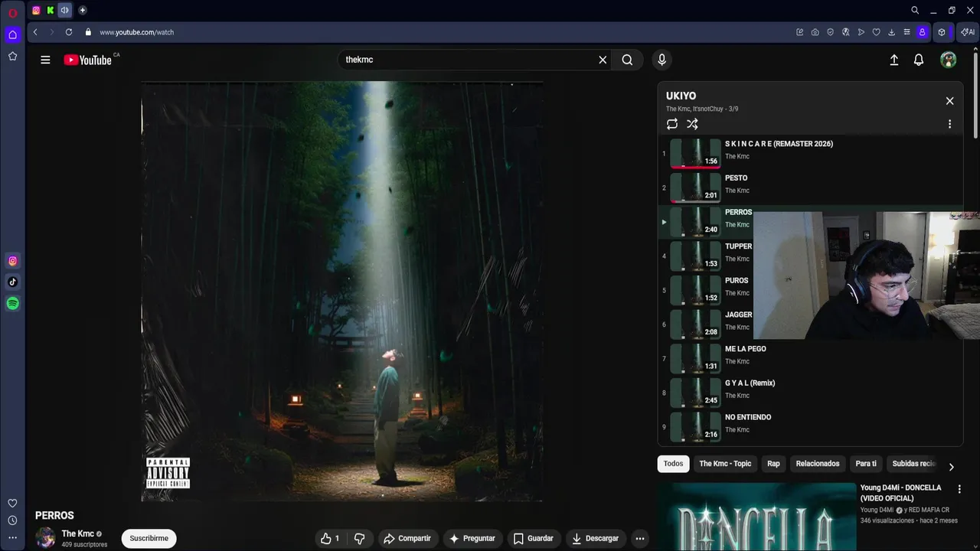Open the Opera sidebar home button
Image resolution: width=980 pixels, height=551 pixels.
[12, 34]
